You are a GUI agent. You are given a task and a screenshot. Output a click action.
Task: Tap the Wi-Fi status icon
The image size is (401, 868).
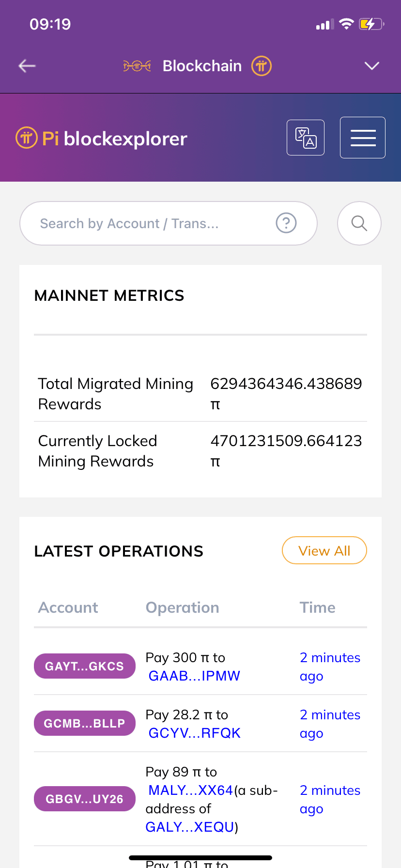[346, 24]
